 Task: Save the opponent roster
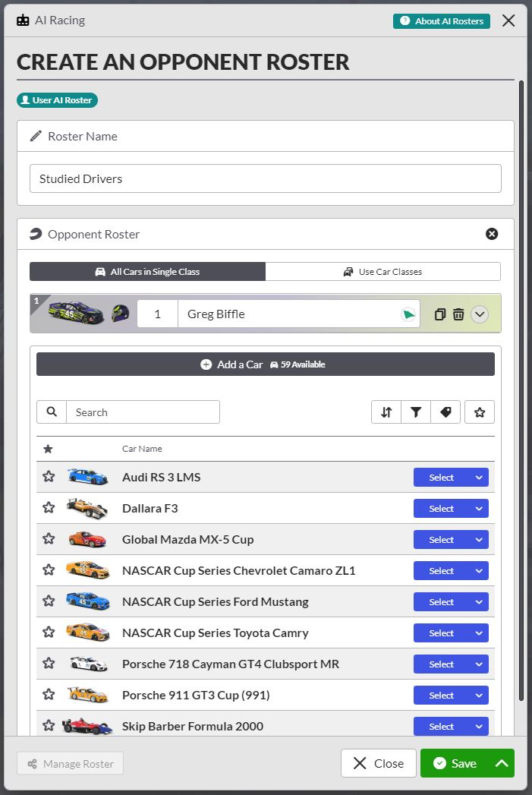[455, 763]
